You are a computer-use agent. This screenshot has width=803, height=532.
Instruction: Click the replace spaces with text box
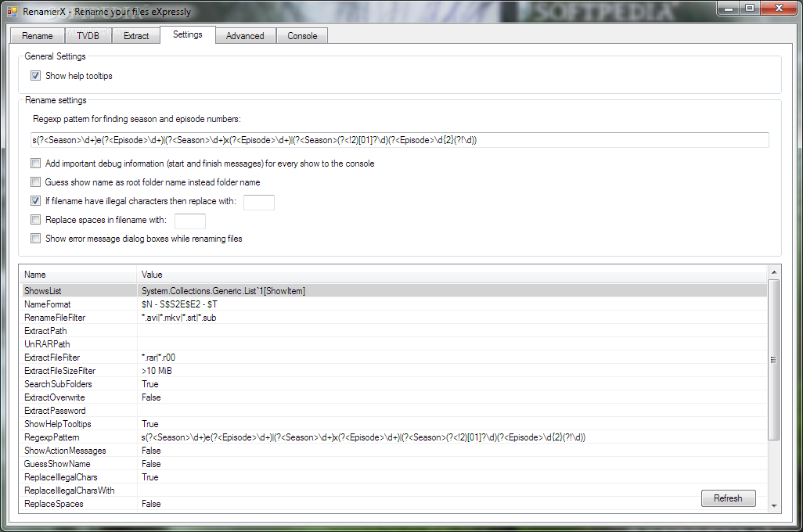[x=190, y=221]
